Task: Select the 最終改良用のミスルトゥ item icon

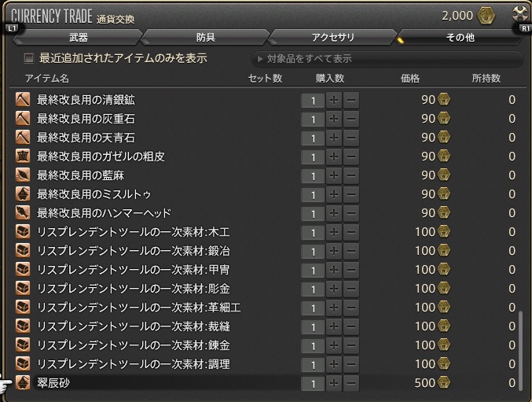Action: (23, 194)
